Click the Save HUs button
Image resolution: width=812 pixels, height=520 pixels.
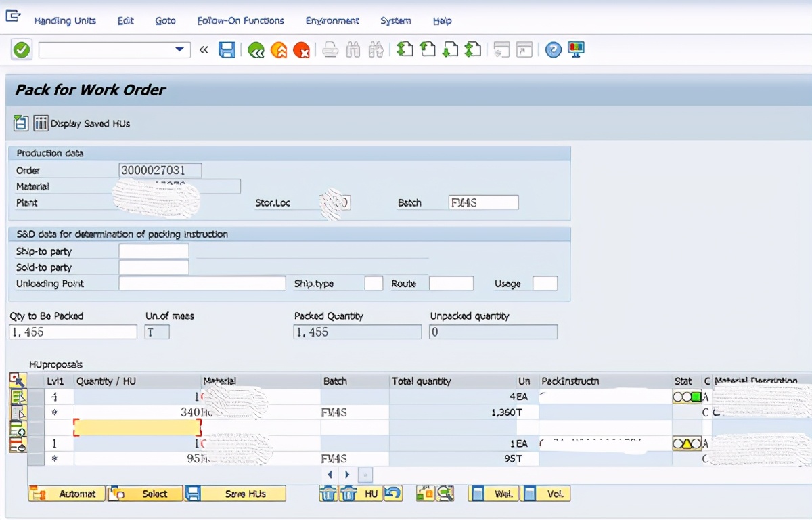tap(235, 494)
